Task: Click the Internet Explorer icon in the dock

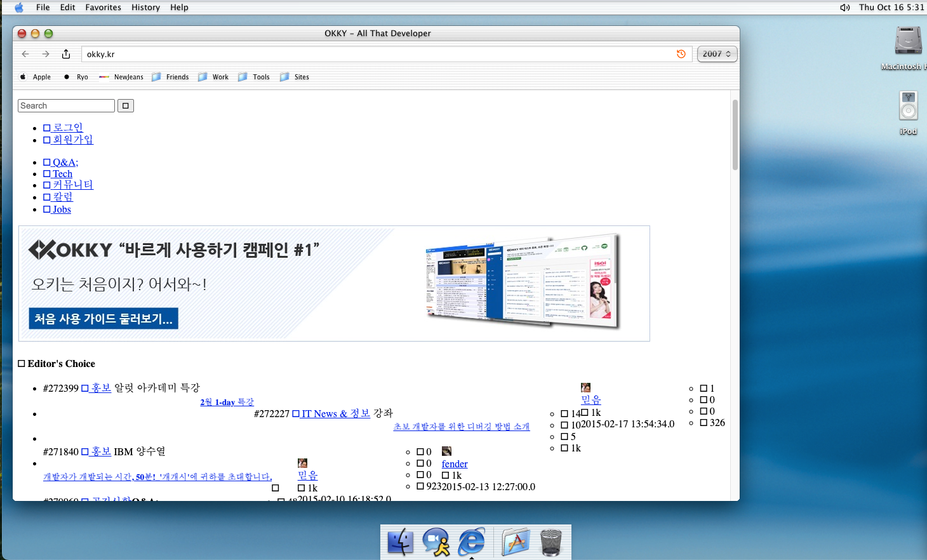Action: tap(472, 542)
